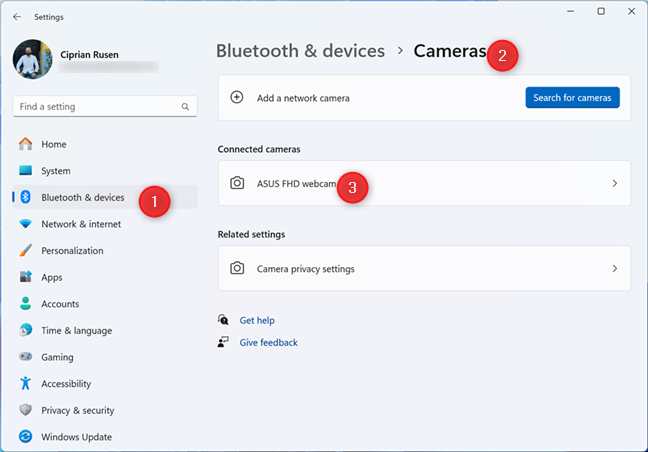
Task: Click the Search for cameras button
Action: tap(572, 98)
